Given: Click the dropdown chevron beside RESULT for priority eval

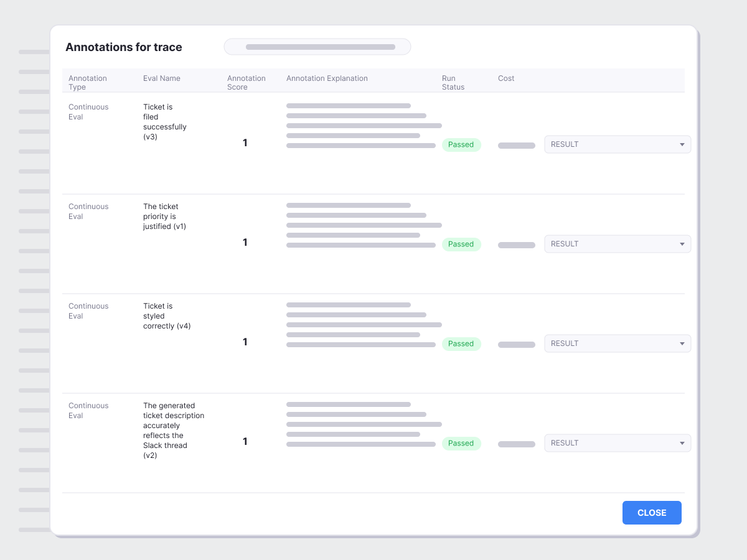Looking at the screenshot, I should point(683,244).
